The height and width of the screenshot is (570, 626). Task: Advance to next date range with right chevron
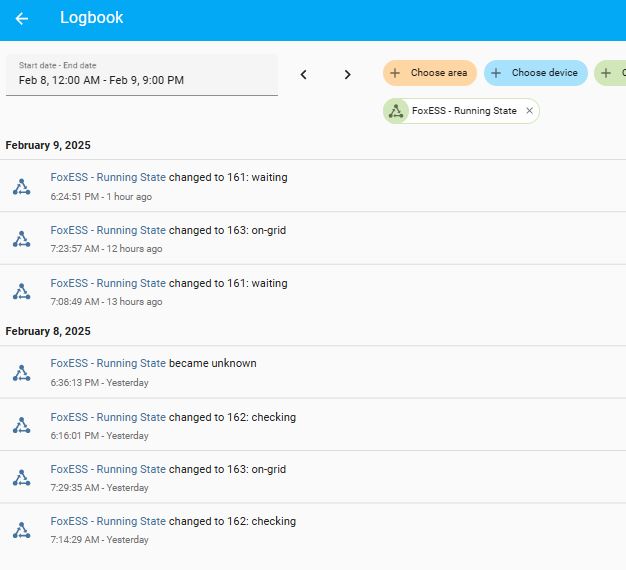(348, 74)
